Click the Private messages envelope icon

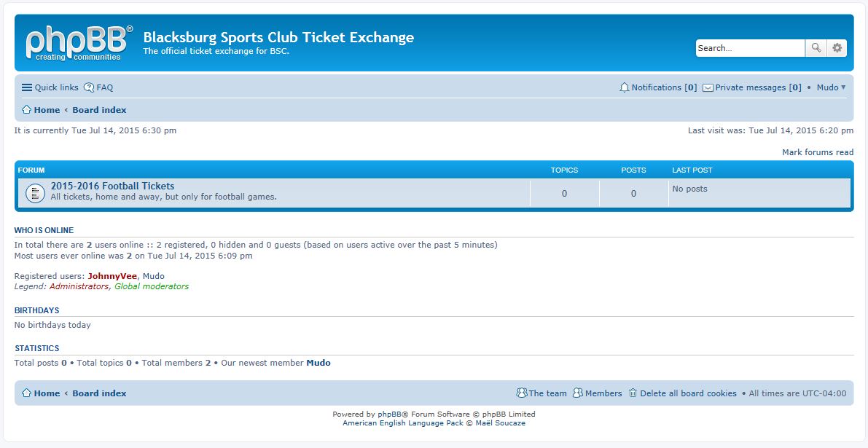[708, 88]
